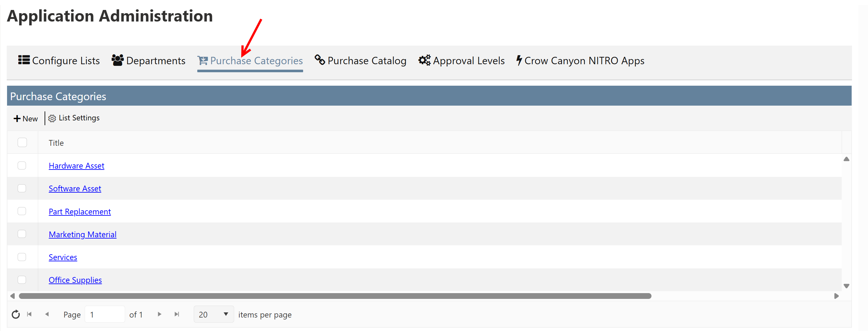868x331 pixels.
Task: Open the Office Supplies link
Action: tap(75, 280)
